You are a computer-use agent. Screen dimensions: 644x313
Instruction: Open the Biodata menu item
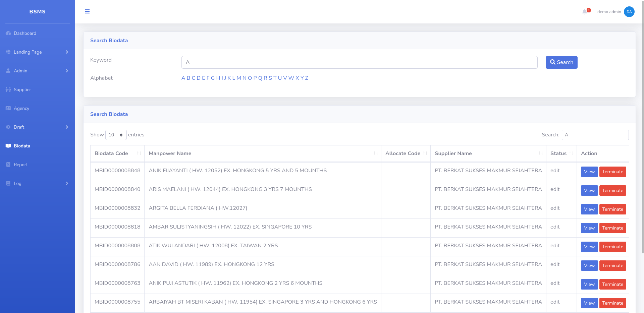(x=38, y=146)
